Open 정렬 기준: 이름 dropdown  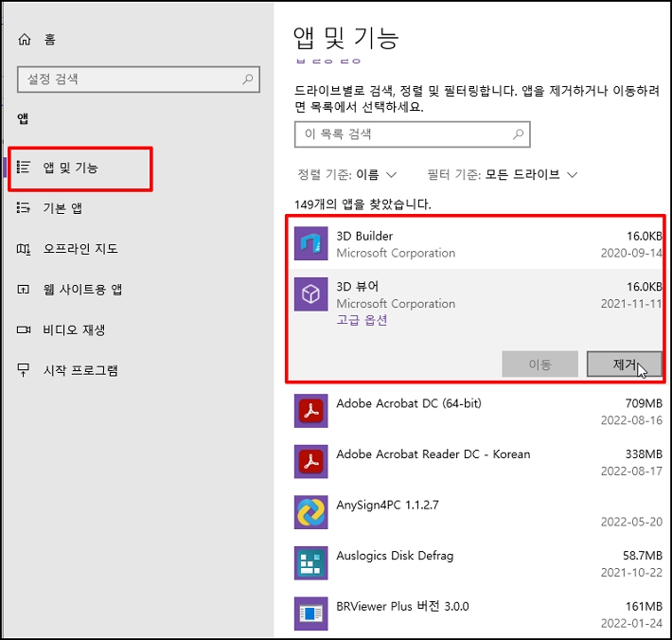[347, 174]
